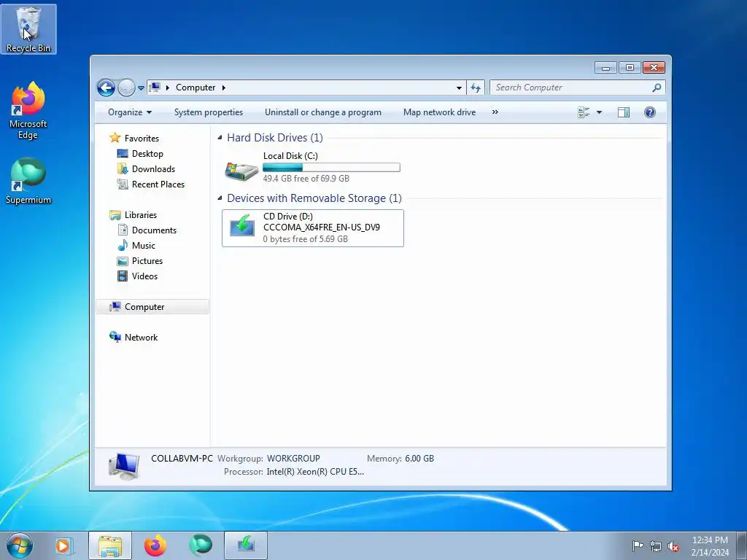747x560 pixels.
Task: Select Favorites in navigation pane
Action: (x=142, y=138)
